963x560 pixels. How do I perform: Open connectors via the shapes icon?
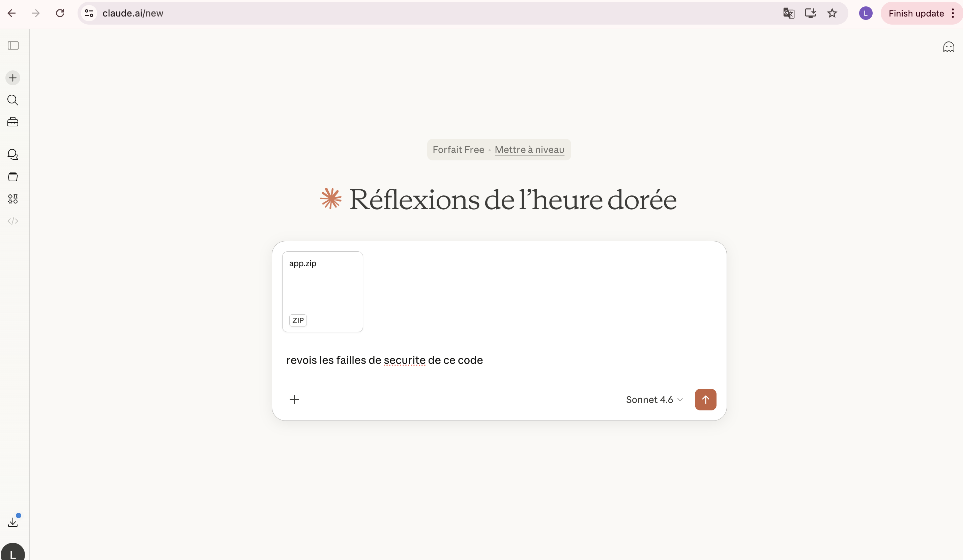pos(12,198)
